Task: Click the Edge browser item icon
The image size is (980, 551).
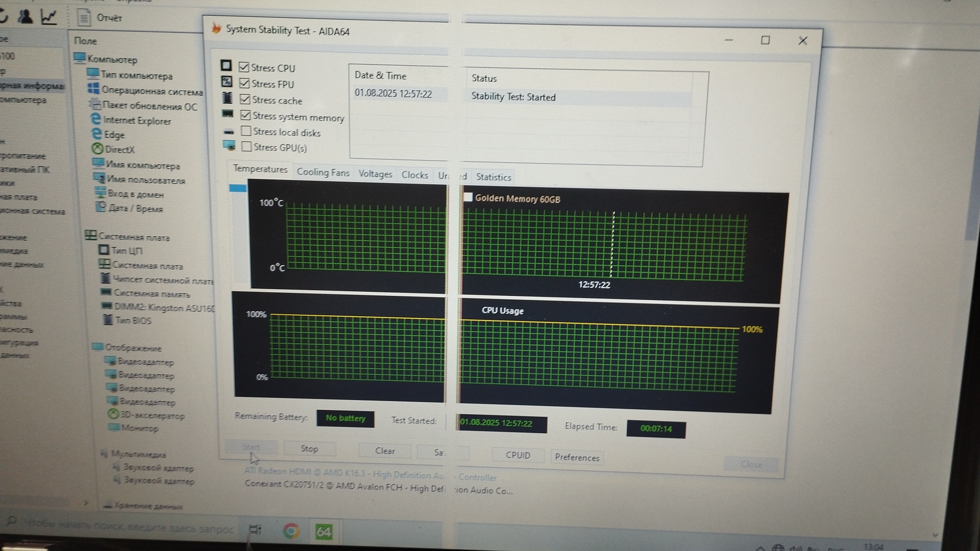Action: coord(96,134)
